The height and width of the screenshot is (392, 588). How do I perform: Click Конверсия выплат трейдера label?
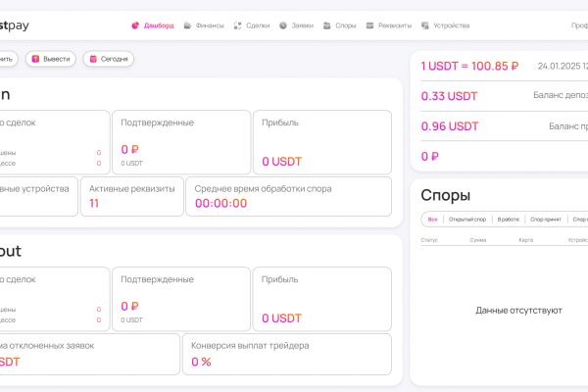click(250, 346)
